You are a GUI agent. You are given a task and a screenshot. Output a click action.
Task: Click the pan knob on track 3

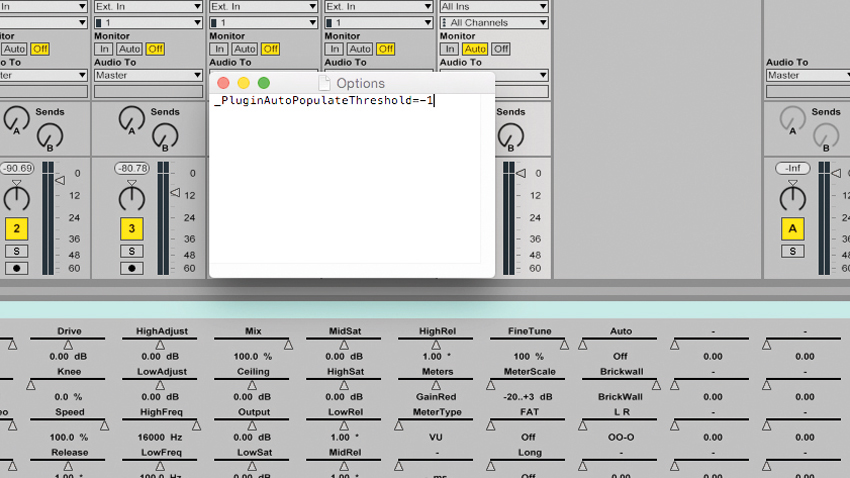(132, 197)
